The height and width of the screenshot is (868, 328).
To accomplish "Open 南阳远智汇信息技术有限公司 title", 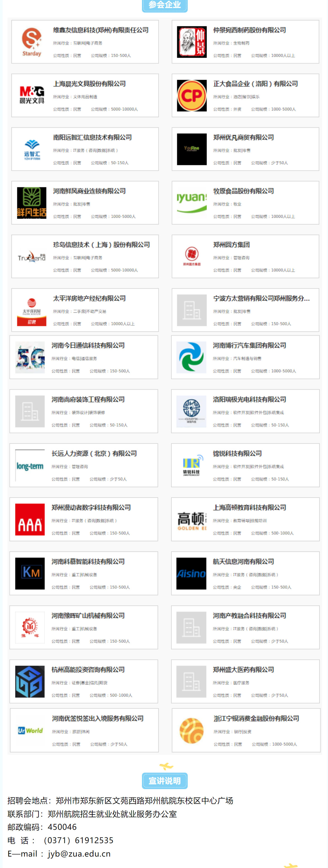I will [x=92, y=137].
